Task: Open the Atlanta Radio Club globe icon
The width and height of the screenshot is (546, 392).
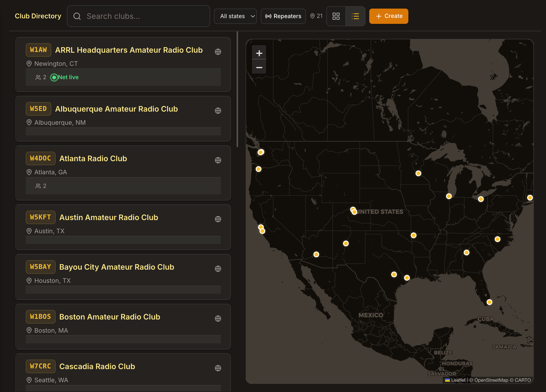Action: [x=218, y=160]
